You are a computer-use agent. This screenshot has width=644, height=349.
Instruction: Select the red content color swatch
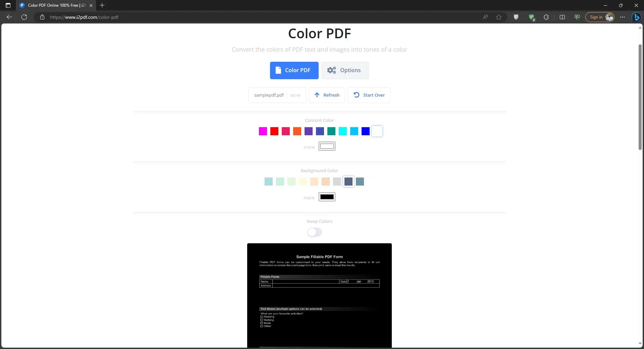point(274,131)
